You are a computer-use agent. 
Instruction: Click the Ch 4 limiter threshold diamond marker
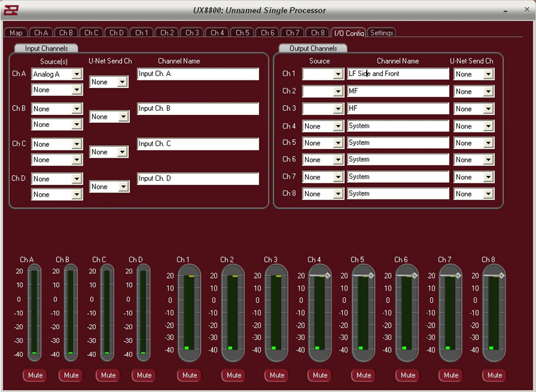(x=327, y=275)
